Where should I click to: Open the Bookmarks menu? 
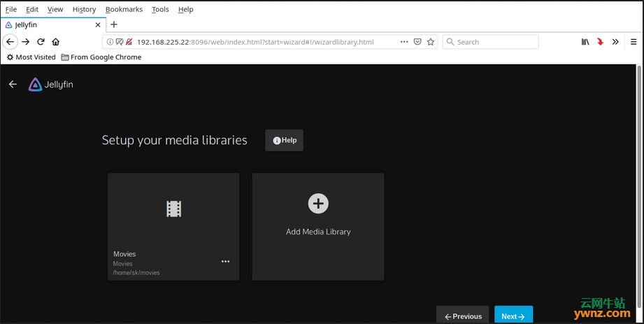coord(124,9)
